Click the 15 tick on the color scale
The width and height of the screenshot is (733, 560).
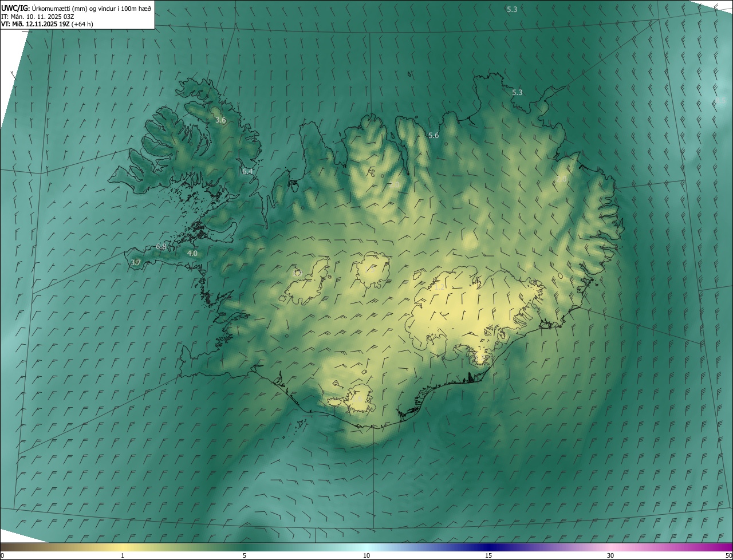[x=488, y=555]
